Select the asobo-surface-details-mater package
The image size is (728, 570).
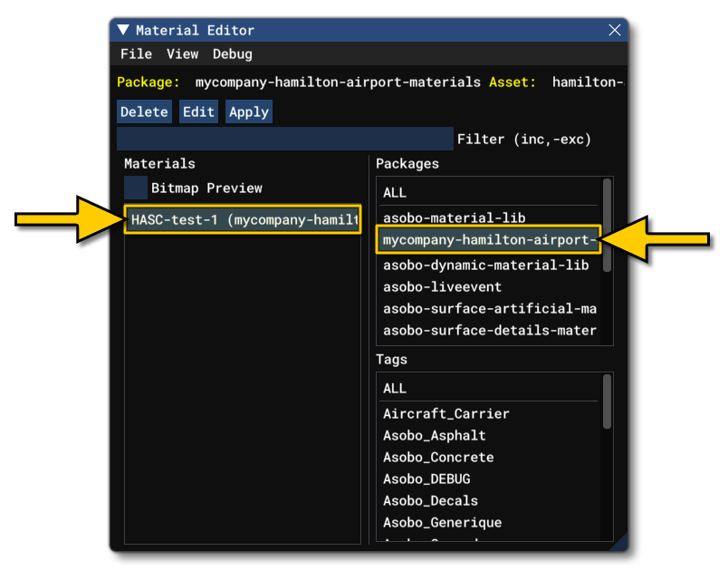490,330
